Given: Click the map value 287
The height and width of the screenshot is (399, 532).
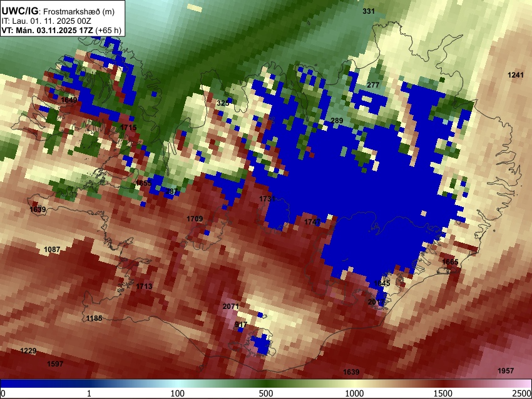Looking at the screenshot, I should 171,191.
